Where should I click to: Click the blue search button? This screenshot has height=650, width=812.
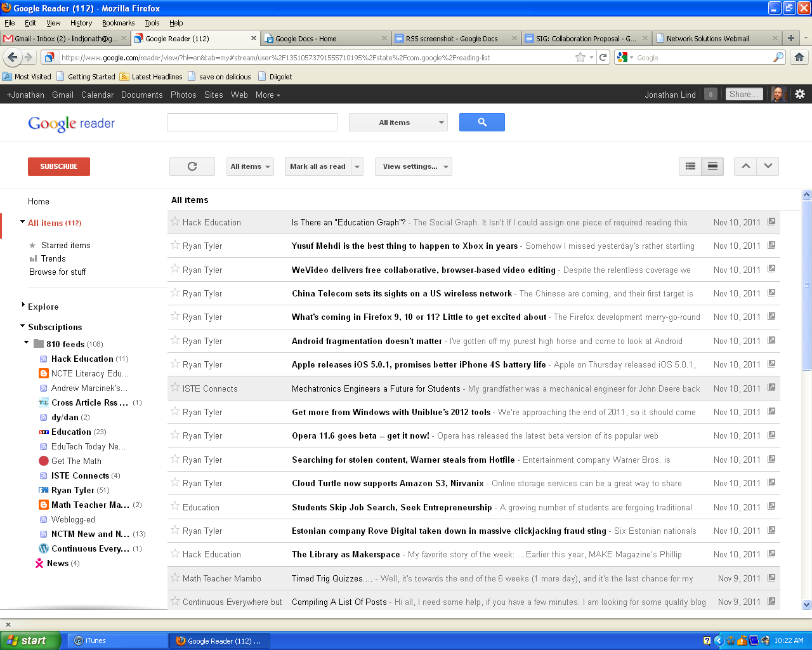point(482,123)
